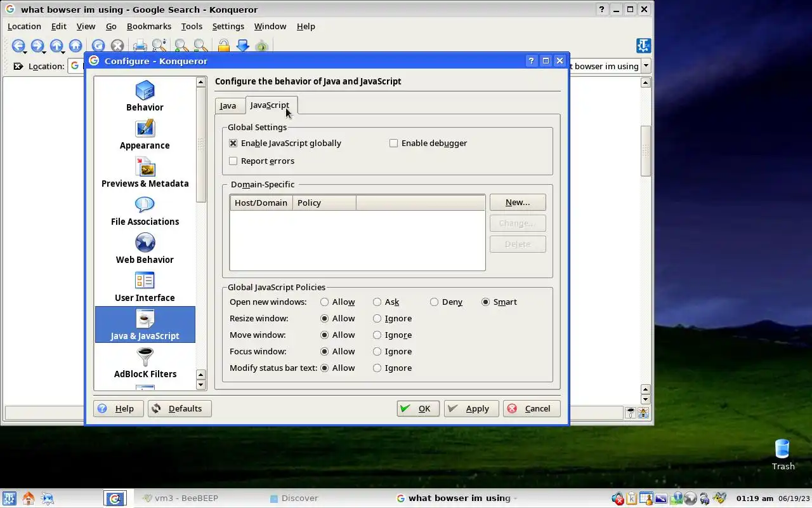Screen dimensions: 812x508
Task: Go to Home in Konqueror toolbar
Action: 75,46
